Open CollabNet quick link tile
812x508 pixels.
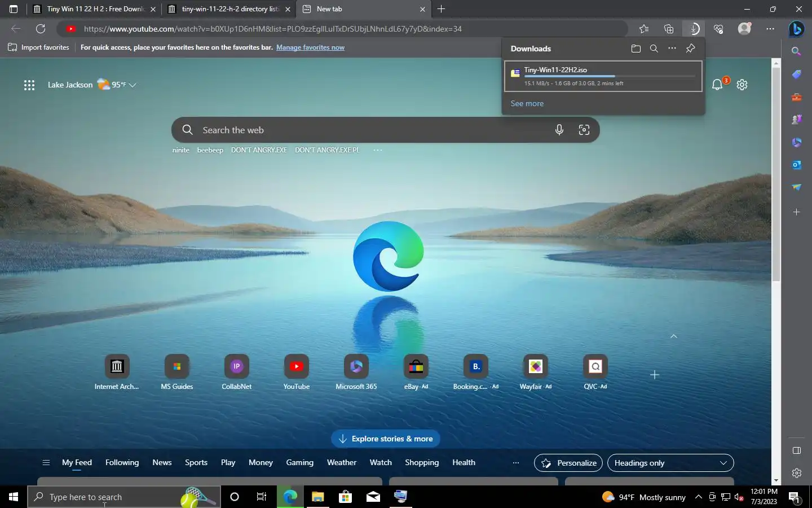pos(237,373)
